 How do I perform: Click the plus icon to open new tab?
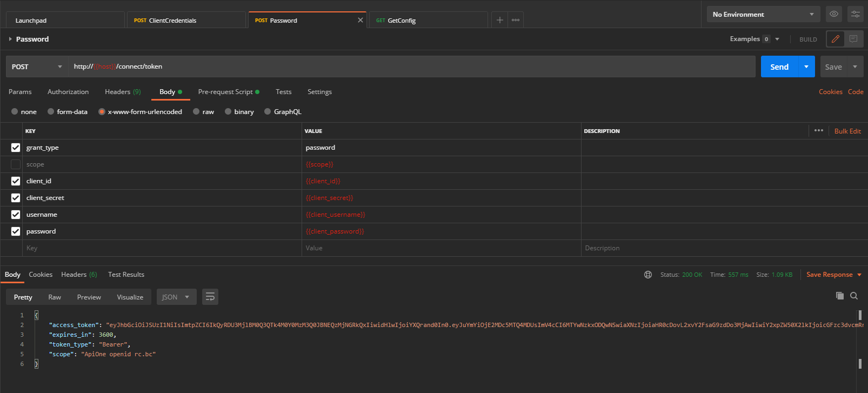pyautogui.click(x=500, y=20)
